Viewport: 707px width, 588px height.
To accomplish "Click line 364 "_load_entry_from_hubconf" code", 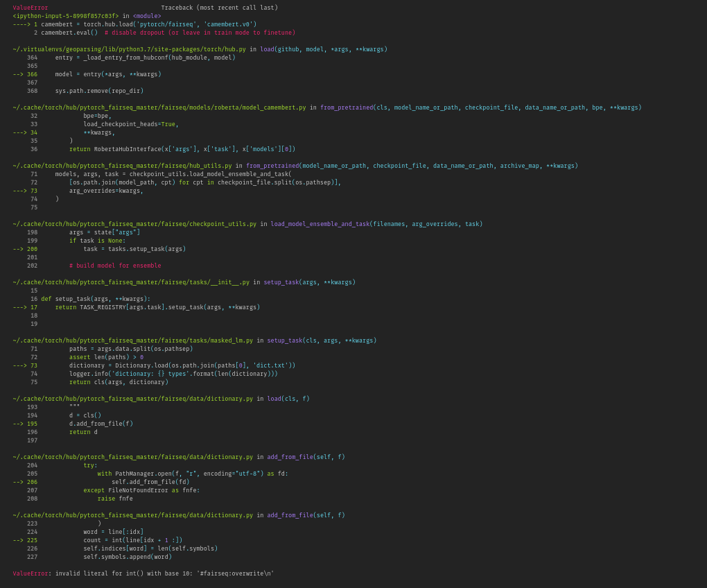I will pyautogui.click(x=145, y=58).
